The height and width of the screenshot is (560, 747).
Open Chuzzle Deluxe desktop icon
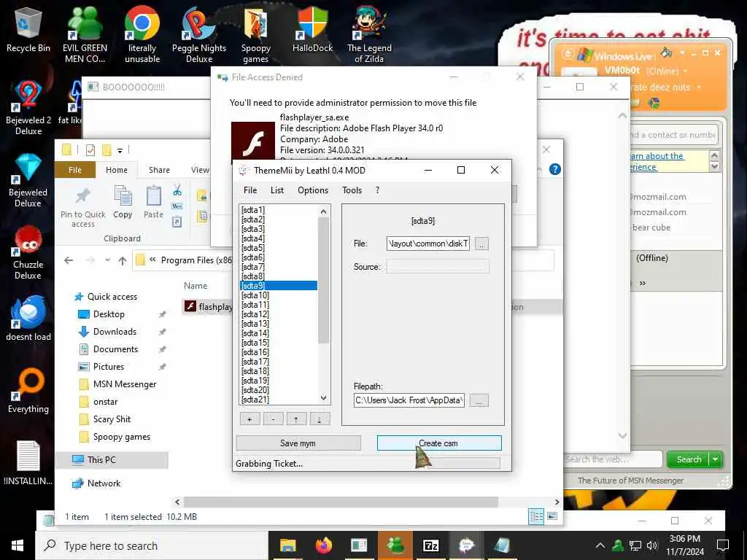[x=28, y=252]
